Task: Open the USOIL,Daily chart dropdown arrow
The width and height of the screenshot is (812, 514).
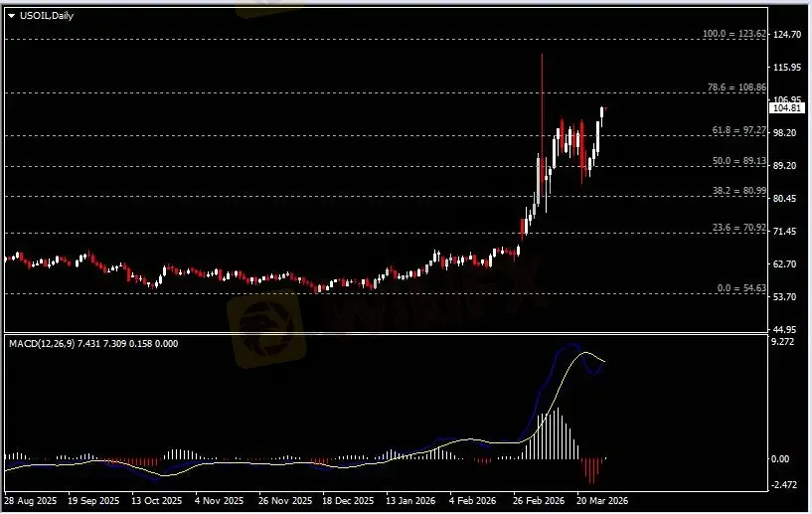Action: (x=11, y=16)
